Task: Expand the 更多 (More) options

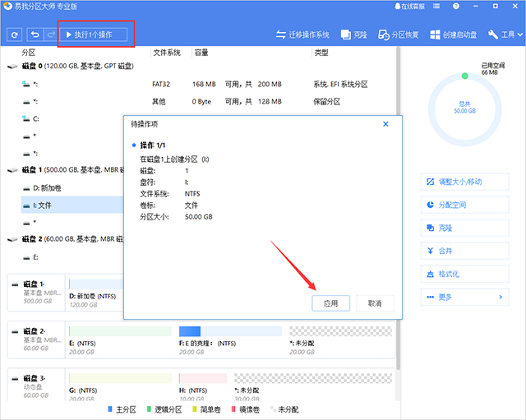Action: [x=464, y=297]
